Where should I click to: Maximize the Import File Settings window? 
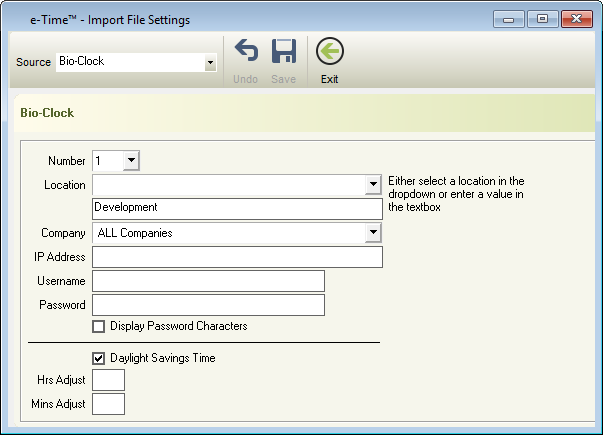point(542,19)
